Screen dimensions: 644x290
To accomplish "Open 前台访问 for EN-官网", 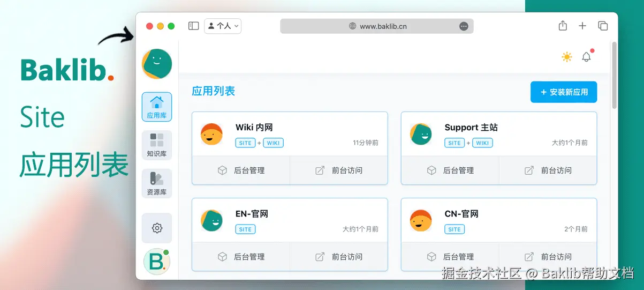I will (x=339, y=257).
